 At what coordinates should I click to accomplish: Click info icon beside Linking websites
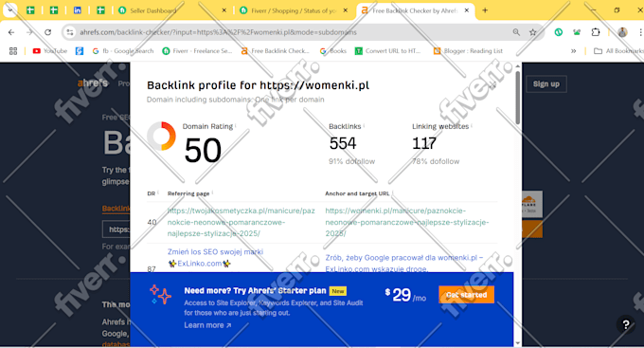[x=472, y=126]
